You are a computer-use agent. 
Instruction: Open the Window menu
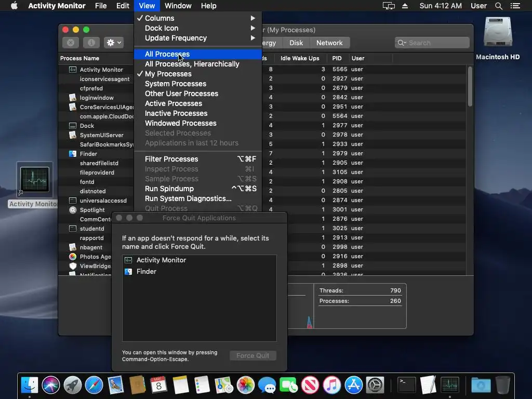tap(178, 6)
